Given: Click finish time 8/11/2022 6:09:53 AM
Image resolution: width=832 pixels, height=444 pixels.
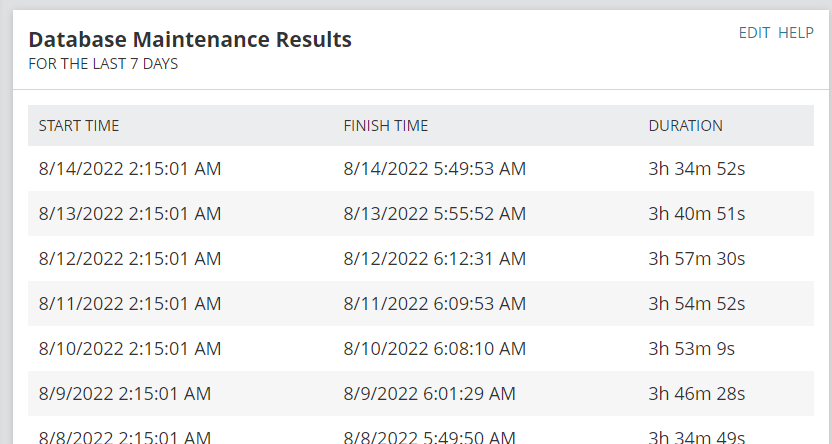Looking at the screenshot, I should (435, 304).
